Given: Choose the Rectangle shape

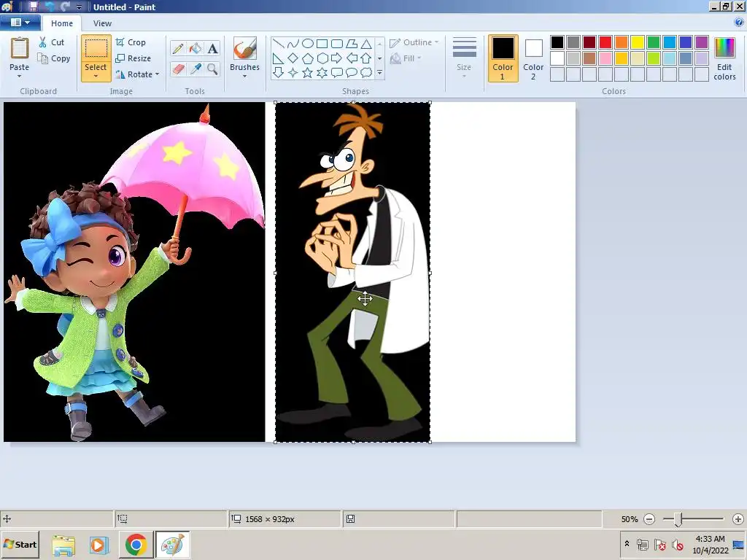Looking at the screenshot, I should (322, 44).
